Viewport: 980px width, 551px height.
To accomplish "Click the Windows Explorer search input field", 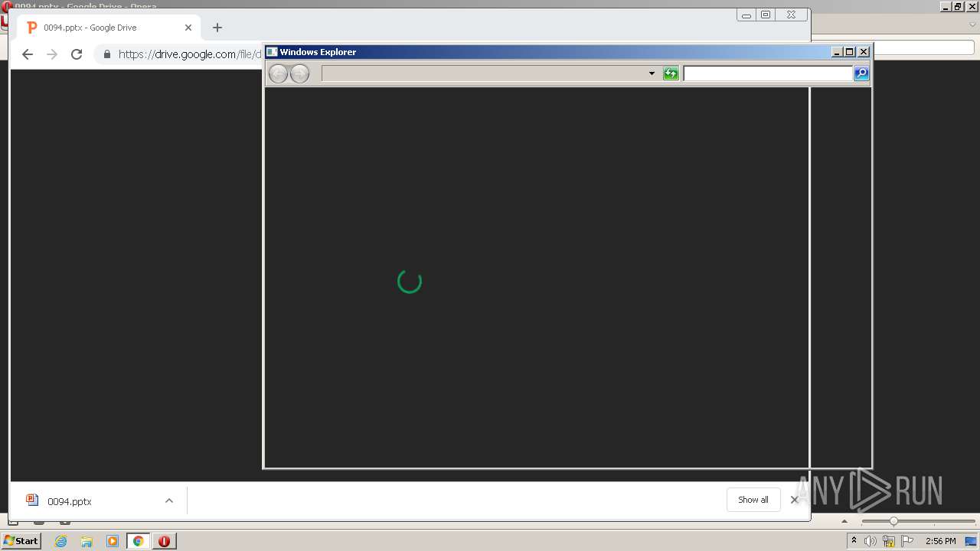I will coord(768,73).
